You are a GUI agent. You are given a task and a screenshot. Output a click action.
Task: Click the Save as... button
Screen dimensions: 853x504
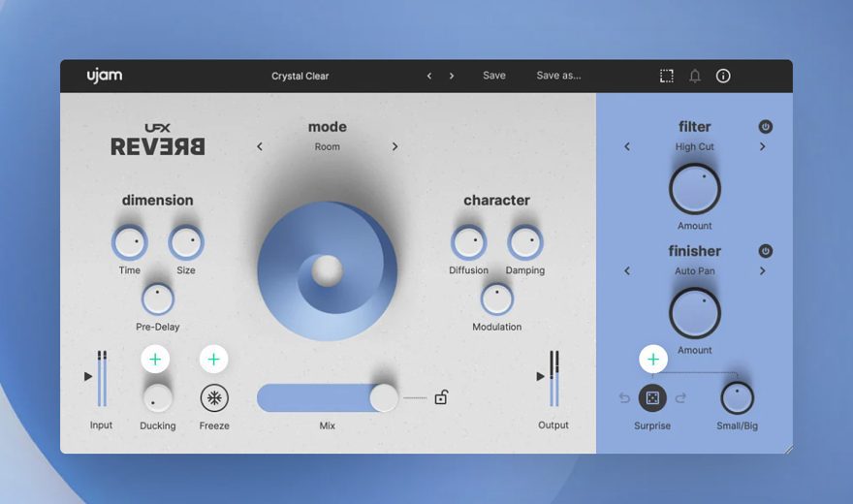pyautogui.click(x=558, y=76)
